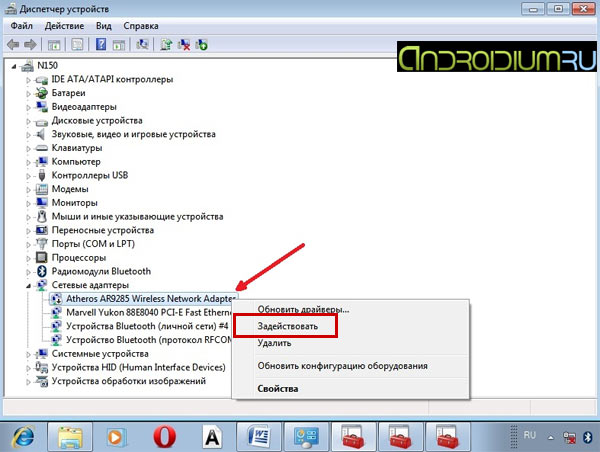Collapse the N150 root node
The width and height of the screenshot is (600, 452).
14,67
